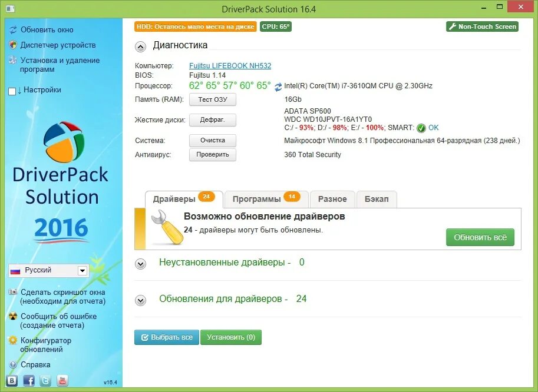The image size is (538, 392).
Task: Click the green SMART status checkmark icon
Action: pyautogui.click(x=421, y=128)
